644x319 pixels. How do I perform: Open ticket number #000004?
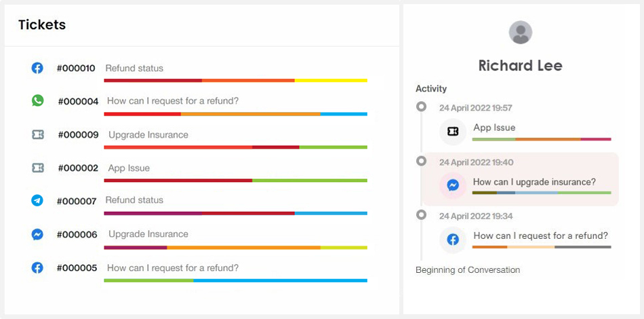(x=78, y=101)
